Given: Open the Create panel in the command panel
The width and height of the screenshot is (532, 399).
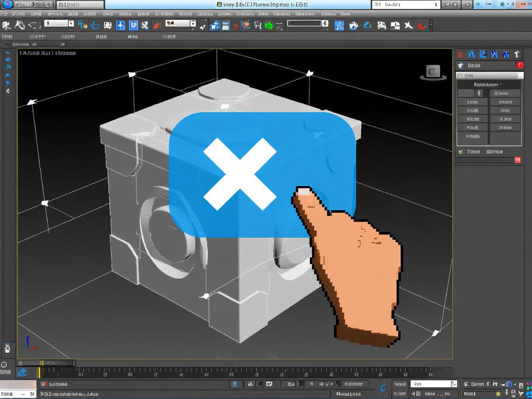Looking at the screenshot, I should (460, 54).
